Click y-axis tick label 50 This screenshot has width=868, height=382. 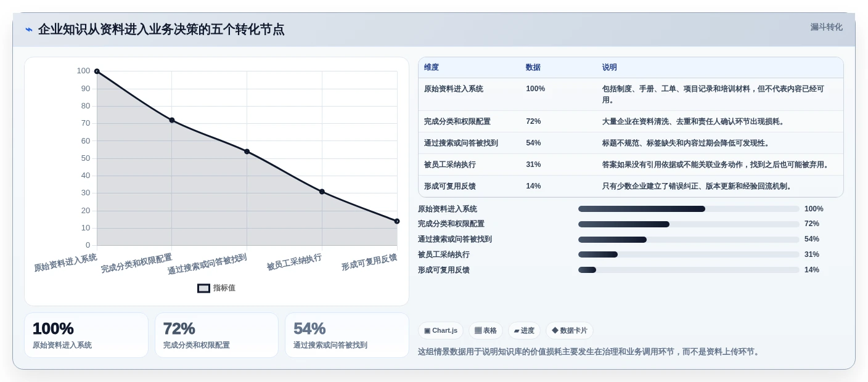point(86,158)
